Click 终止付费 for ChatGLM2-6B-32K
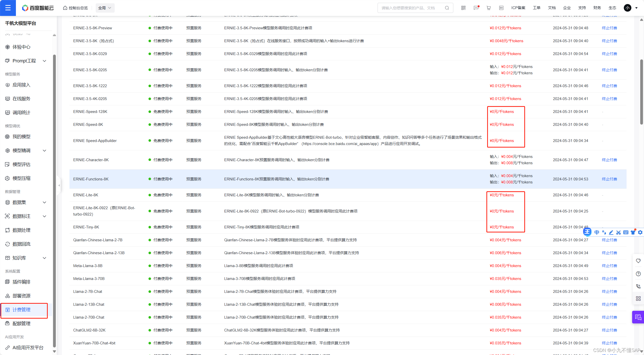Image resolution: width=644 pixels, height=355 pixels. click(x=609, y=330)
